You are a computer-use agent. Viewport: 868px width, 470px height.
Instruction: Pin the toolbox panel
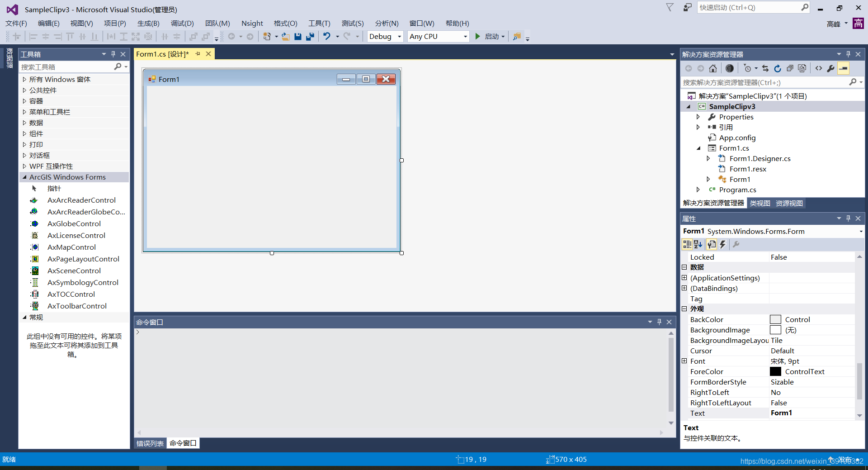tap(113, 54)
